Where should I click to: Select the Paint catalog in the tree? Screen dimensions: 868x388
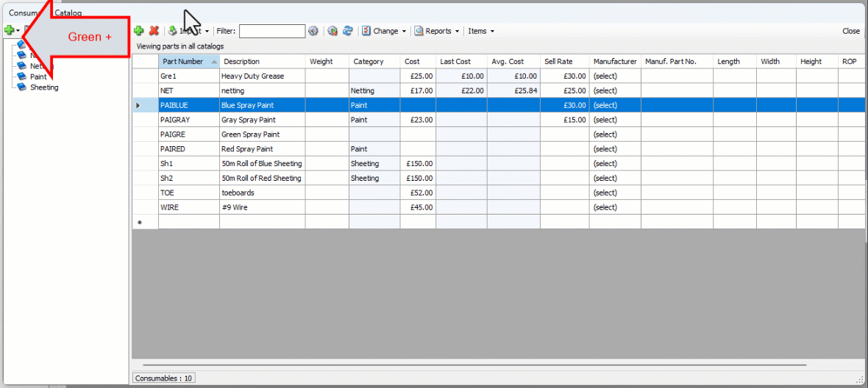click(x=38, y=77)
